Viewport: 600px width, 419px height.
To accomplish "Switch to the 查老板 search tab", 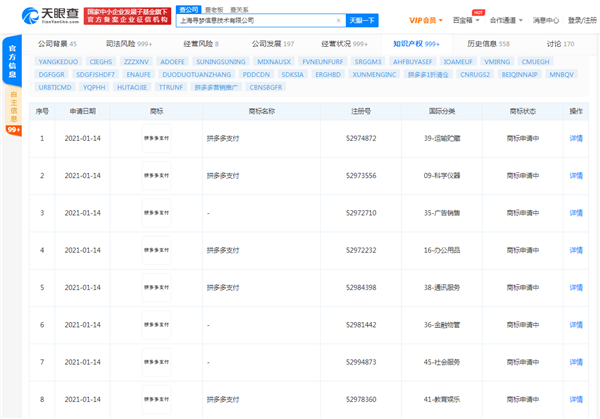I will (x=214, y=9).
